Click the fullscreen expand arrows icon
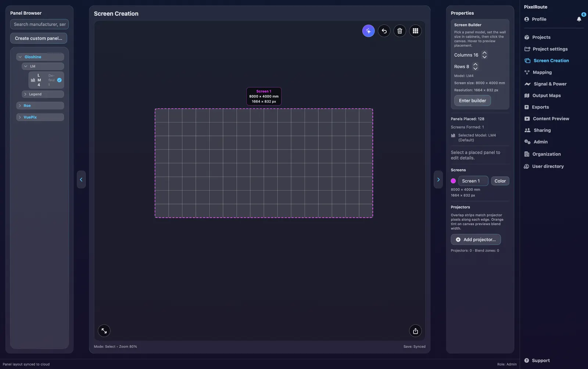 pos(104,331)
